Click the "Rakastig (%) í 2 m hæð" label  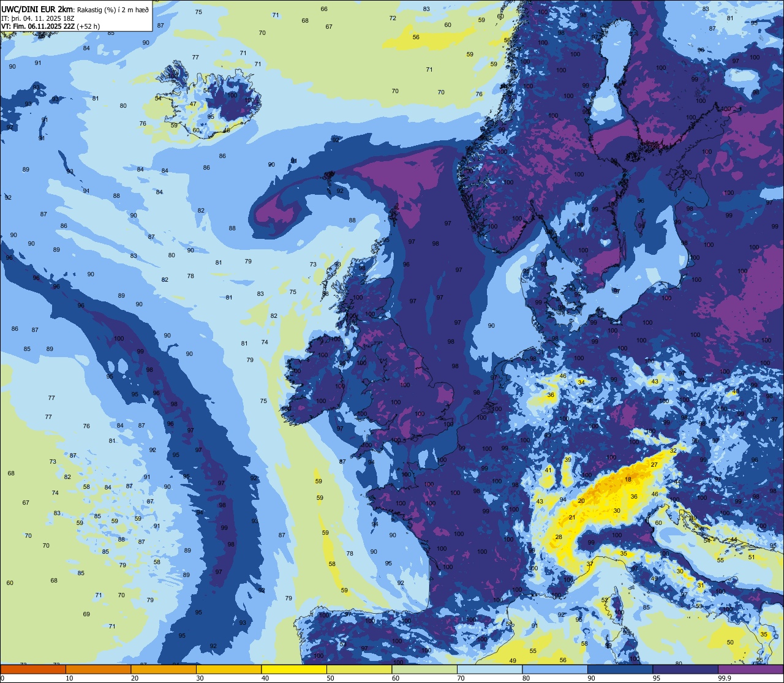pyautogui.click(x=113, y=9)
